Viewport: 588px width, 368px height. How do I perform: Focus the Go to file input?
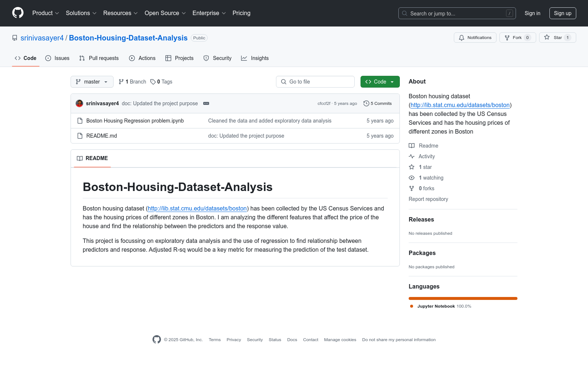click(x=315, y=82)
